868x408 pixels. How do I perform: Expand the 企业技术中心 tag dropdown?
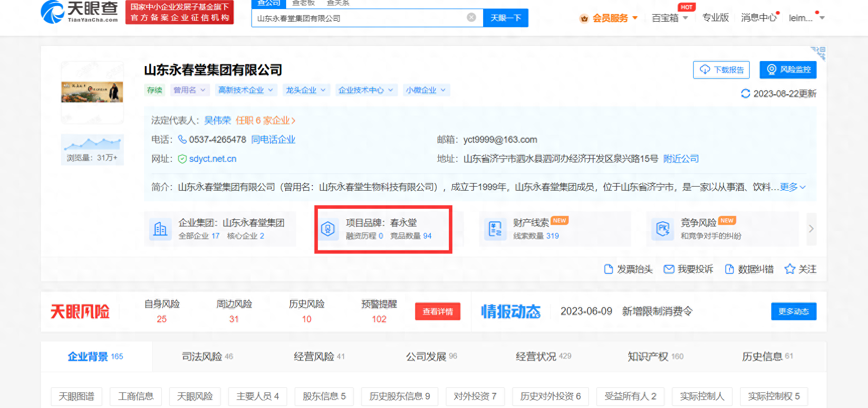(366, 90)
